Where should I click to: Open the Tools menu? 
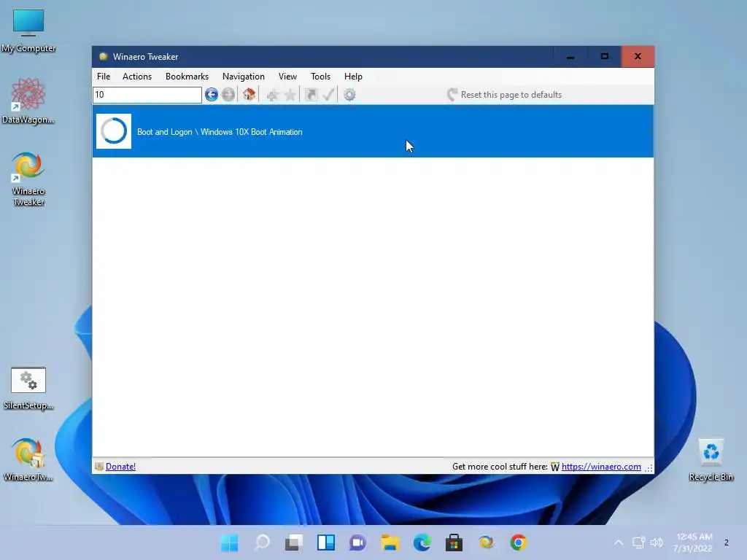321,76
